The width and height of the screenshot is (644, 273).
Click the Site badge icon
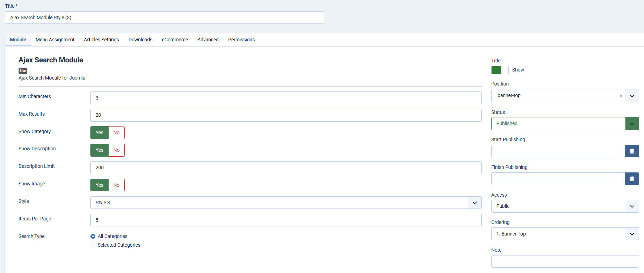(22, 71)
